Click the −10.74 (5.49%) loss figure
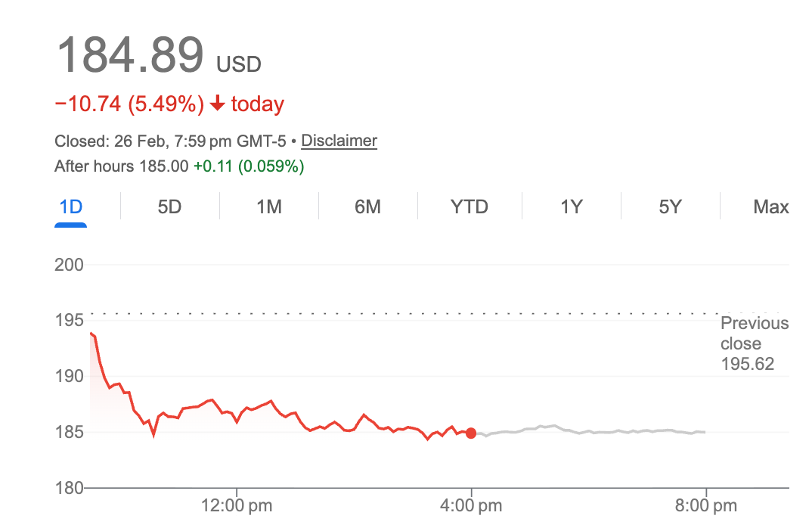This screenshot has height=528, width=812. tap(129, 103)
